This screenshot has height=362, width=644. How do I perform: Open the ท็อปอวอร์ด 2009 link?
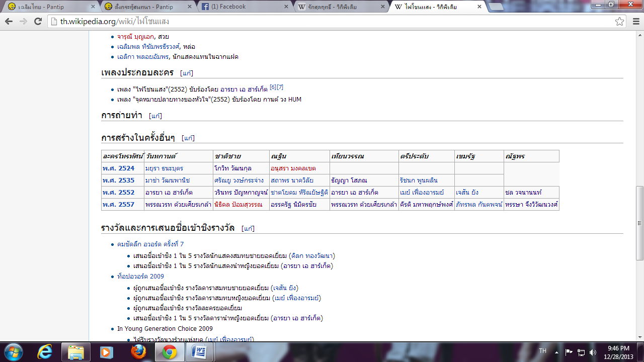tap(140, 277)
